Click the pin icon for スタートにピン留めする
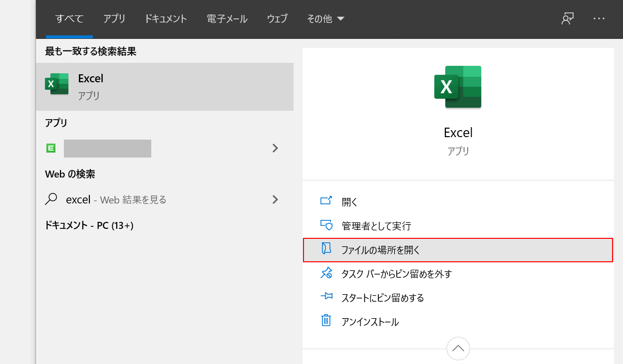The width and height of the screenshot is (623, 364). click(x=326, y=298)
